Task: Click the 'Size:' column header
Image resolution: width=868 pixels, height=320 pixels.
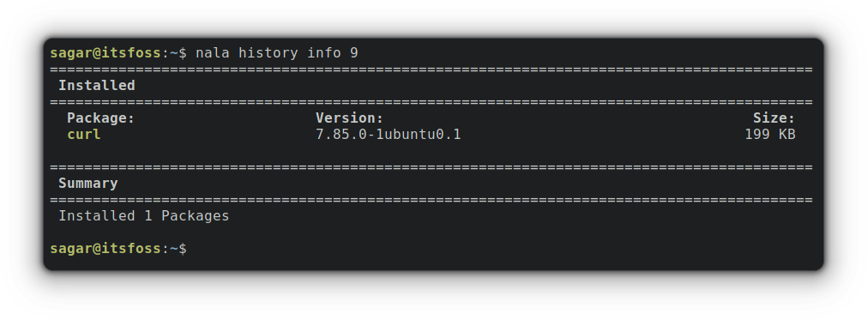Action: pyautogui.click(x=774, y=118)
